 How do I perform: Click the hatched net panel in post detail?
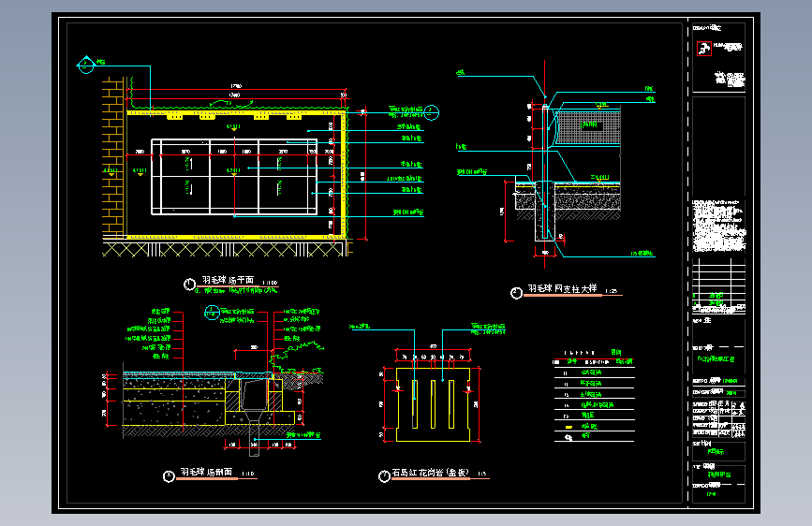click(588, 128)
